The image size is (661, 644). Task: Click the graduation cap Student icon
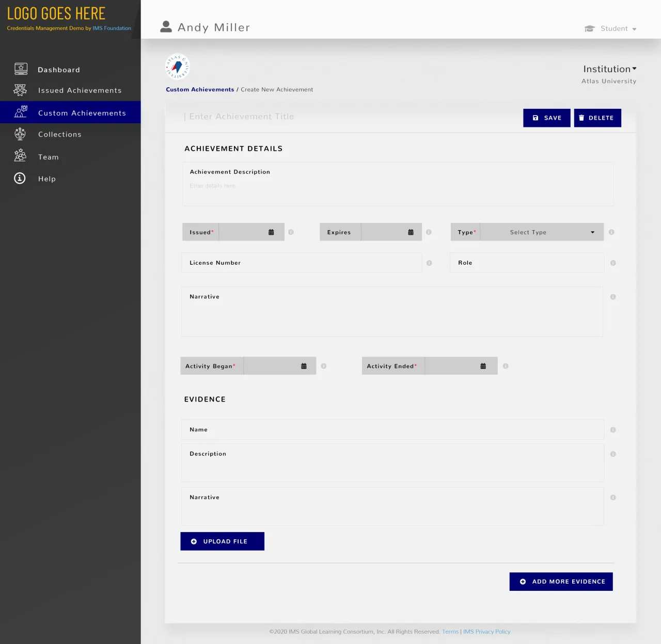coord(590,29)
